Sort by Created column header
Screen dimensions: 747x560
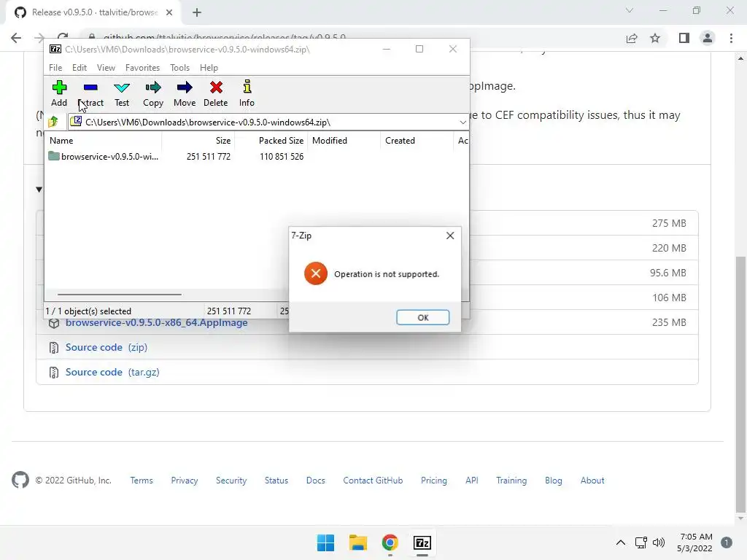coord(417,141)
